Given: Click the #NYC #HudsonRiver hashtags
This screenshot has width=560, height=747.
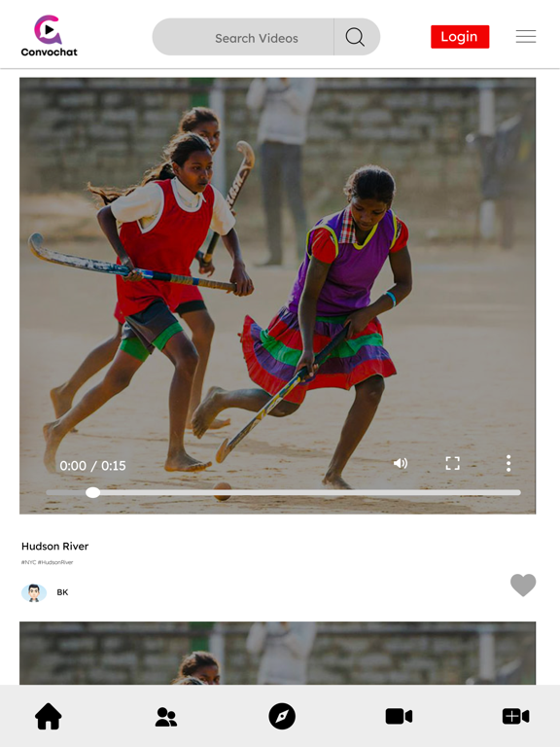Looking at the screenshot, I should (47, 562).
